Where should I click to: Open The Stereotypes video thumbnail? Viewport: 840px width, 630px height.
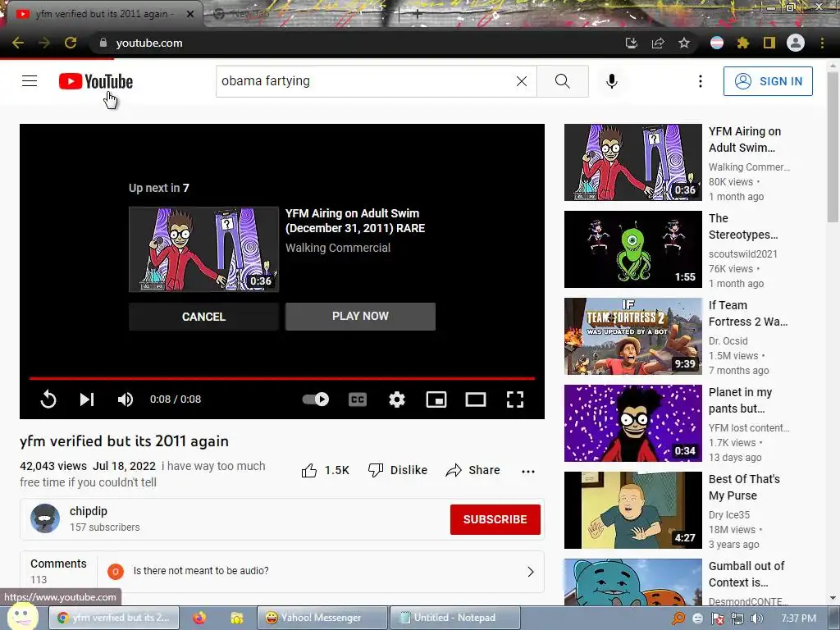(632, 249)
